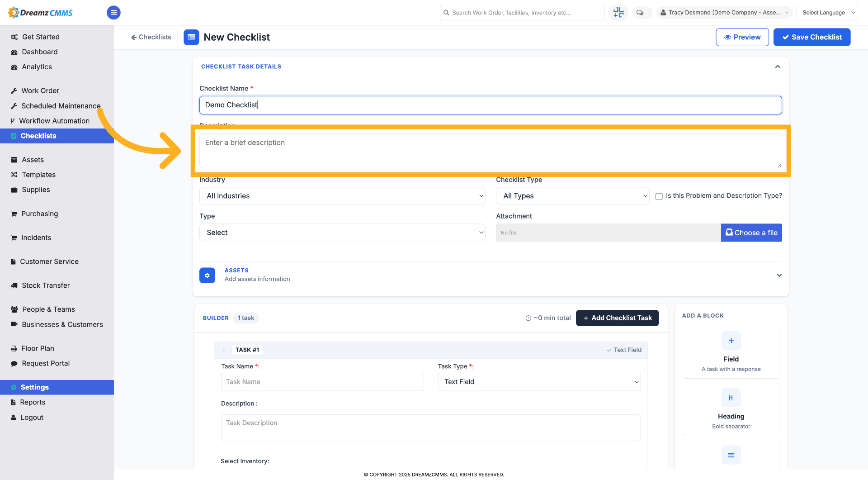868x480 pixels.
Task: Click the plus icon on Field block
Action: (x=731, y=341)
